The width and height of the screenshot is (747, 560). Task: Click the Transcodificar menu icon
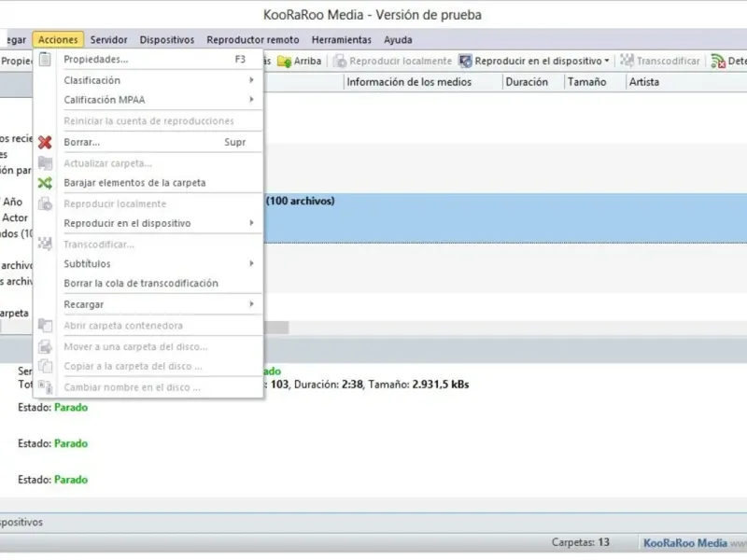[45, 244]
